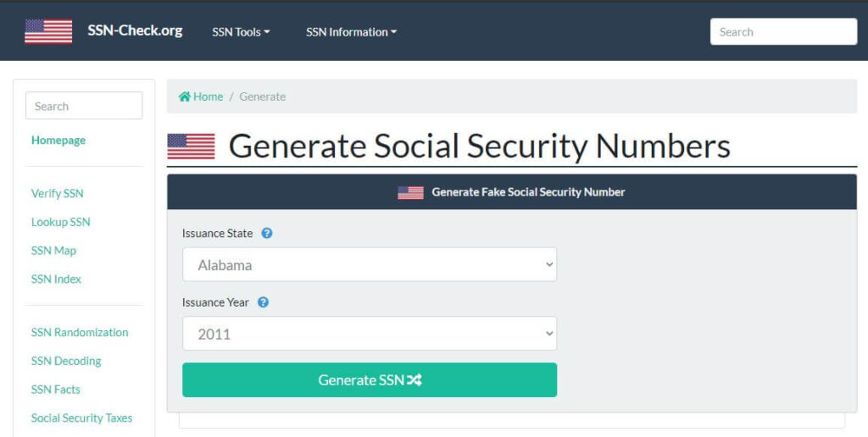Open the SSN Decoding link
The width and height of the screenshot is (868, 437).
pos(66,361)
